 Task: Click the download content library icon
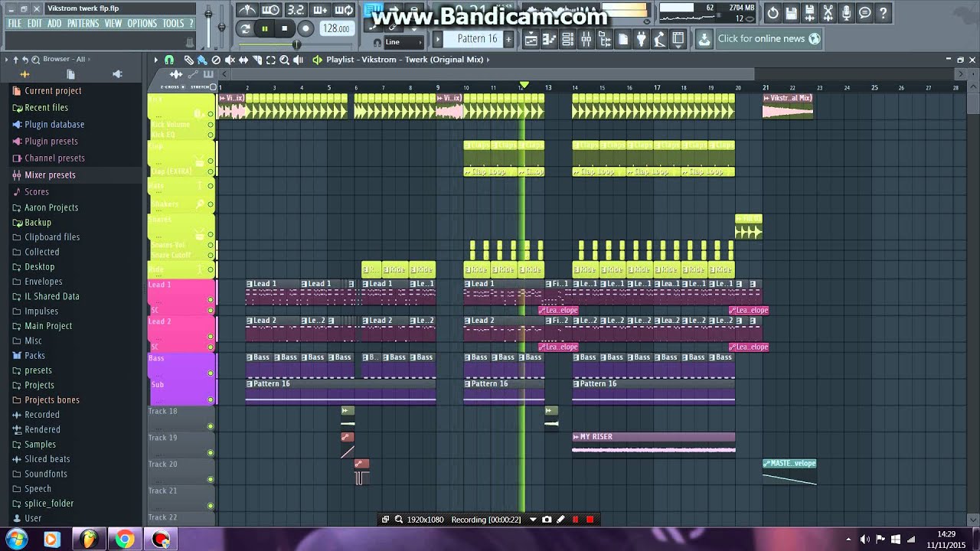coord(704,38)
